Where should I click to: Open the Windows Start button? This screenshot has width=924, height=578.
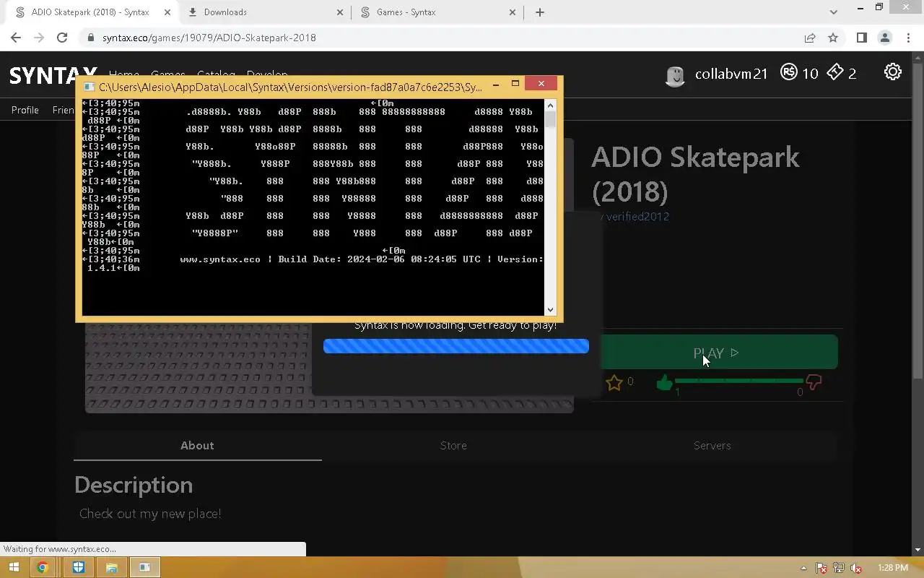pos(13,567)
